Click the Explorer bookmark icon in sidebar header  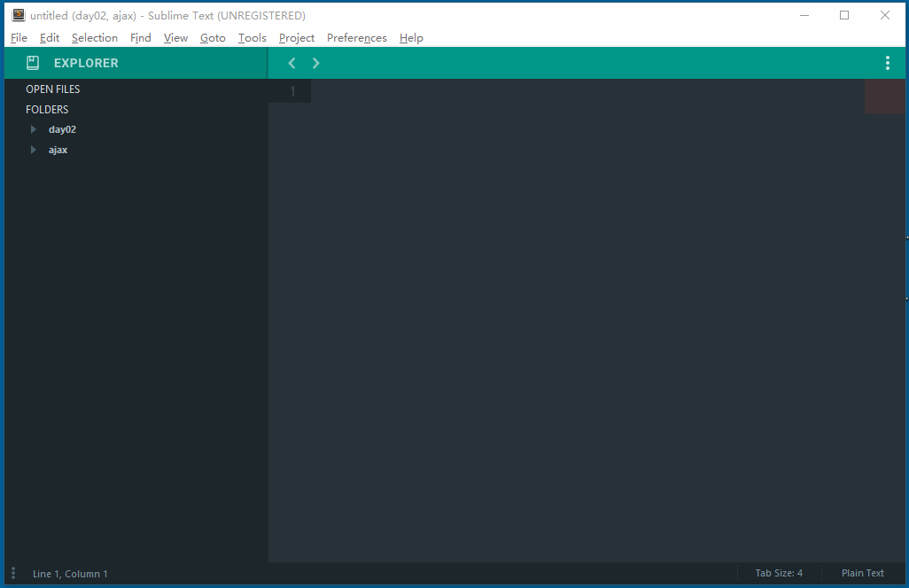33,63
